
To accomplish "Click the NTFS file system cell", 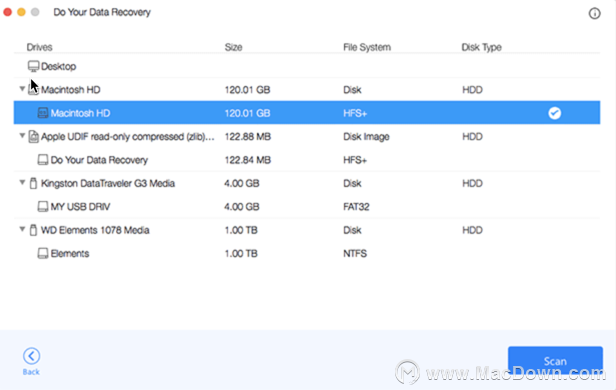I will 355,253.
